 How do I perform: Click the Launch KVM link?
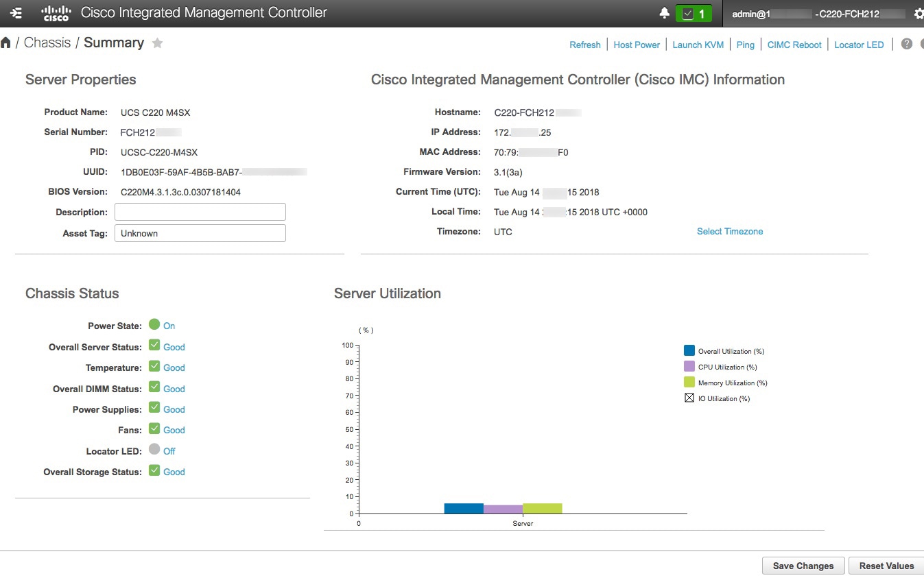698,44
